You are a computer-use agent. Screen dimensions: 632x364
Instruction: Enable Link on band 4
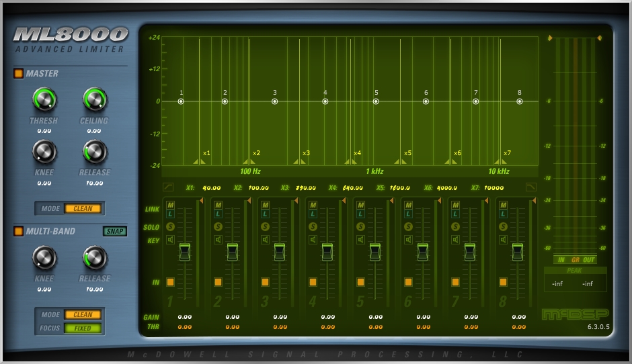pos(313,214)
